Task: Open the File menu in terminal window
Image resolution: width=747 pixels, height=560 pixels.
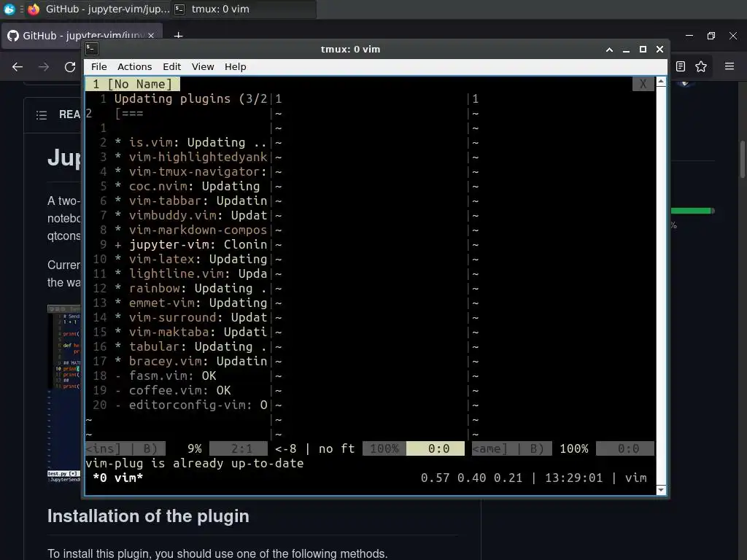Action: click(98, 66)
